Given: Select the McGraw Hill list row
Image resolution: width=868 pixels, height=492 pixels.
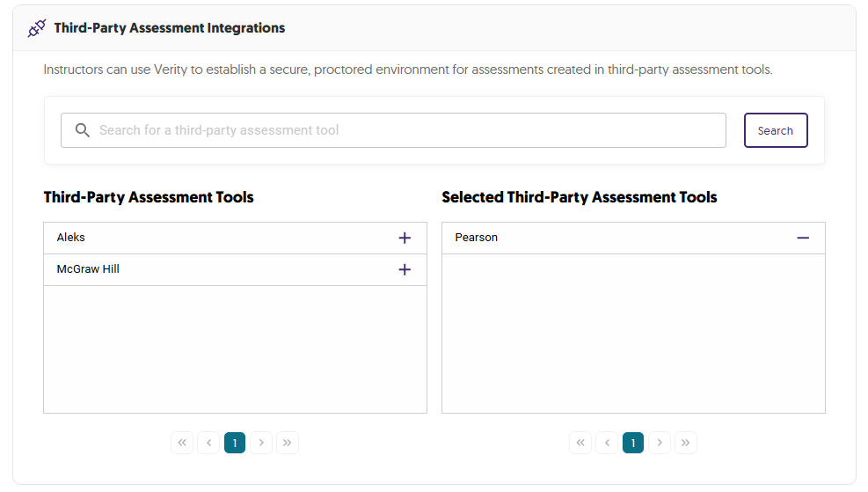Looking at the screenshot, I should (x=211, y=269).
